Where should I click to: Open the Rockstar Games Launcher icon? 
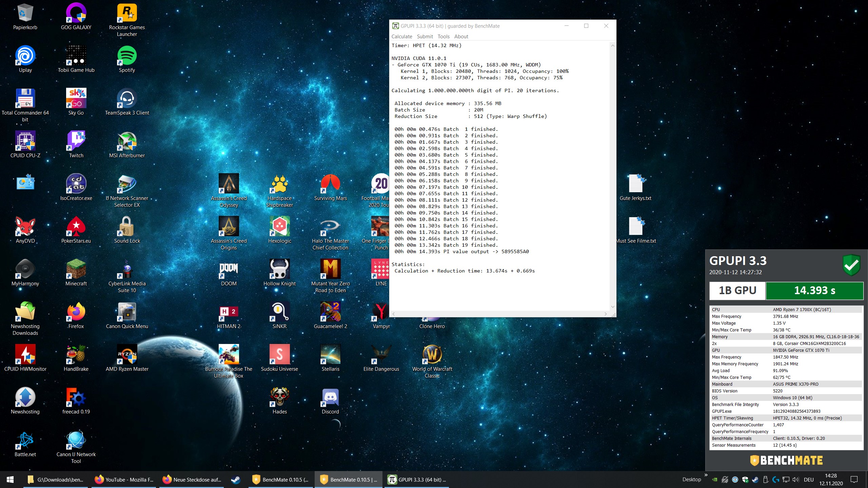tap(127, 20)
